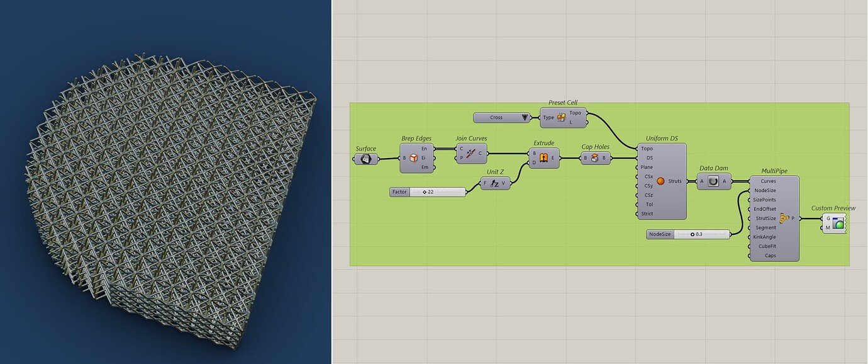Viewport: 868px width, 364px height.
Task: Click the Preset Cell lattice icon
Action: (x=561, y=117)
